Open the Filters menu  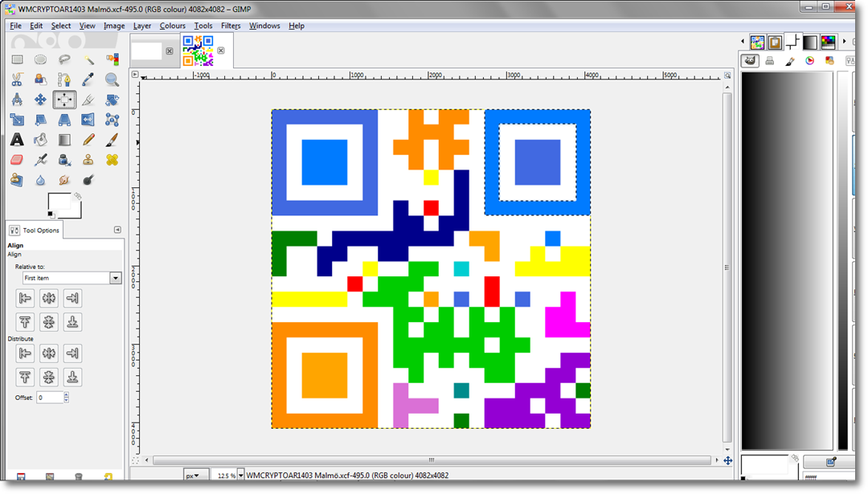click(231, 26)
